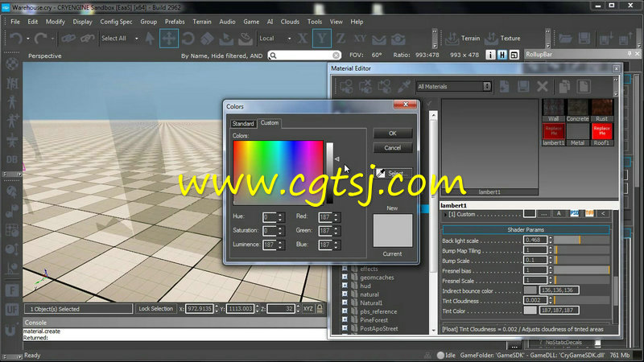This screenshot has height=362, width=644.
Task: Click the viewport layout icon
Action: tap(514, 55)
